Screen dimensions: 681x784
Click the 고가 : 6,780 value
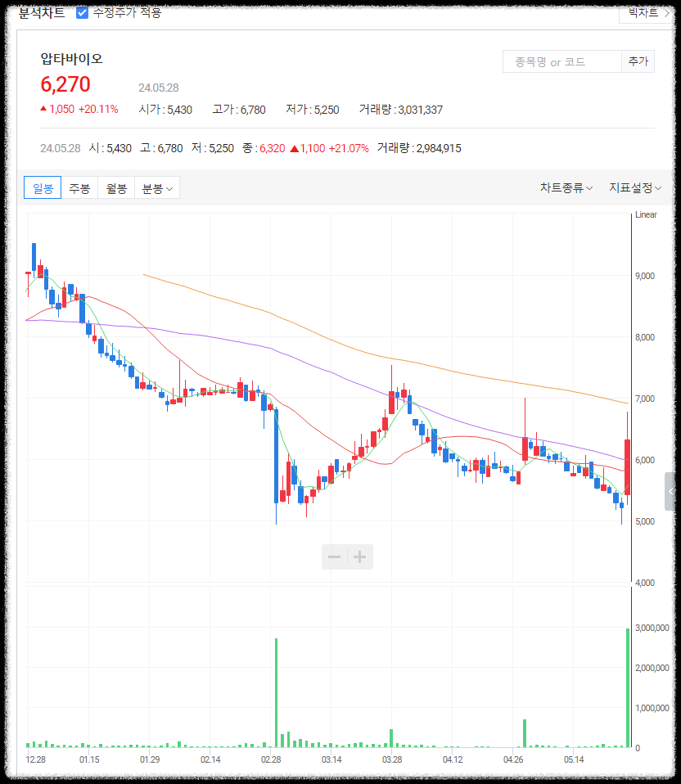tap(239, 110)
